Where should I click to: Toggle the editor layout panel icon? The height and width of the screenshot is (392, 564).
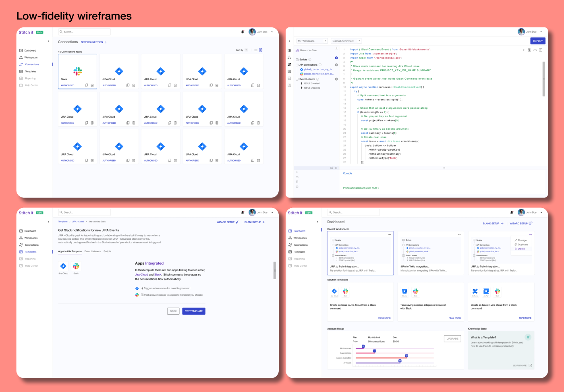click(x=535, y=50)
